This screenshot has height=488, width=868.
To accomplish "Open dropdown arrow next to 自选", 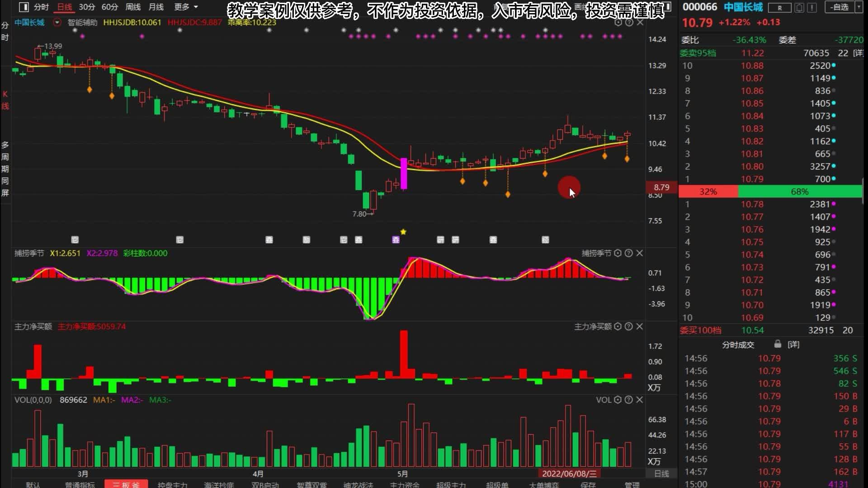I will click(859, 7).
